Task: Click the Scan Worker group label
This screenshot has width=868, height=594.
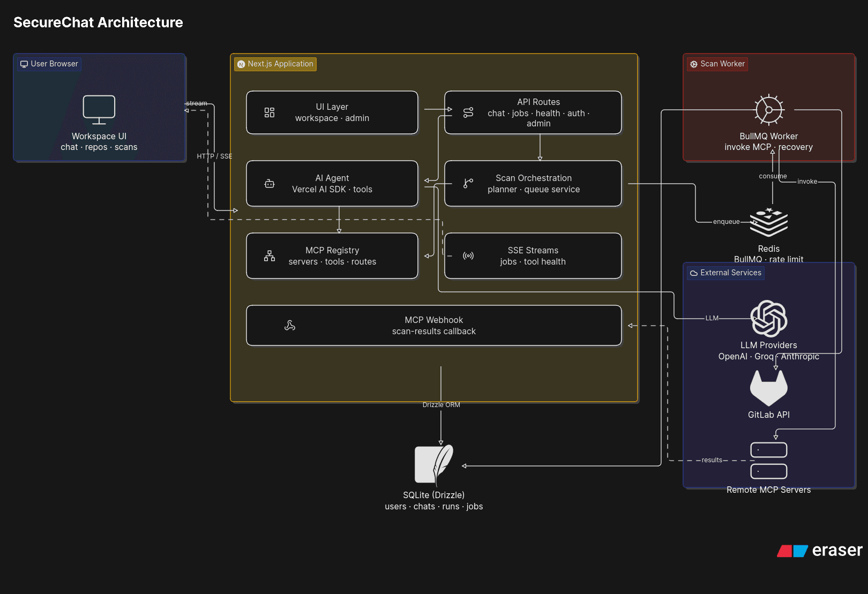Action: pyautogui.click(x=717, y=64)
